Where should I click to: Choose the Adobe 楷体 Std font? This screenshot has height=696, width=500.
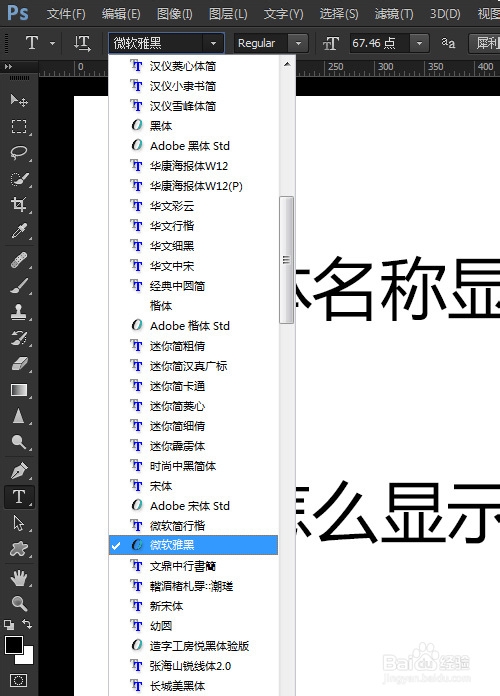pos(194,326)
